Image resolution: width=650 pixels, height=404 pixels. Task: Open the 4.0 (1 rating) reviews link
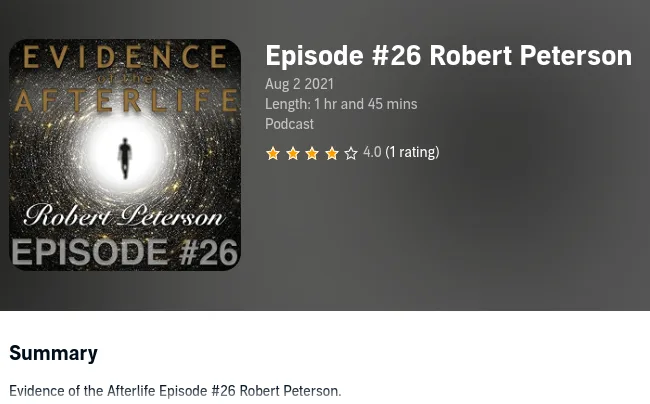pyautogui.click(x=401, y=152)
